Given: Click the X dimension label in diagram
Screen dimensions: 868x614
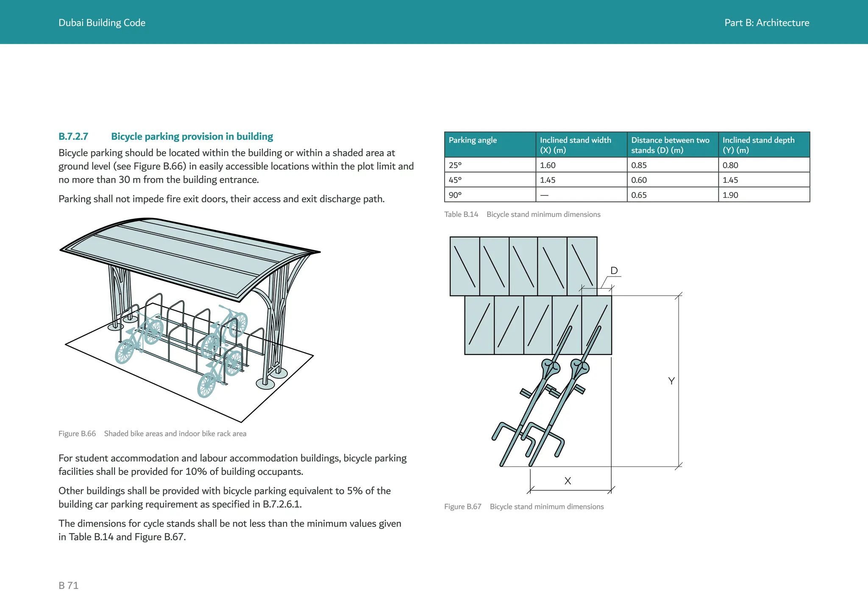Looking at the screenshot, I should [x=568, y=481].
